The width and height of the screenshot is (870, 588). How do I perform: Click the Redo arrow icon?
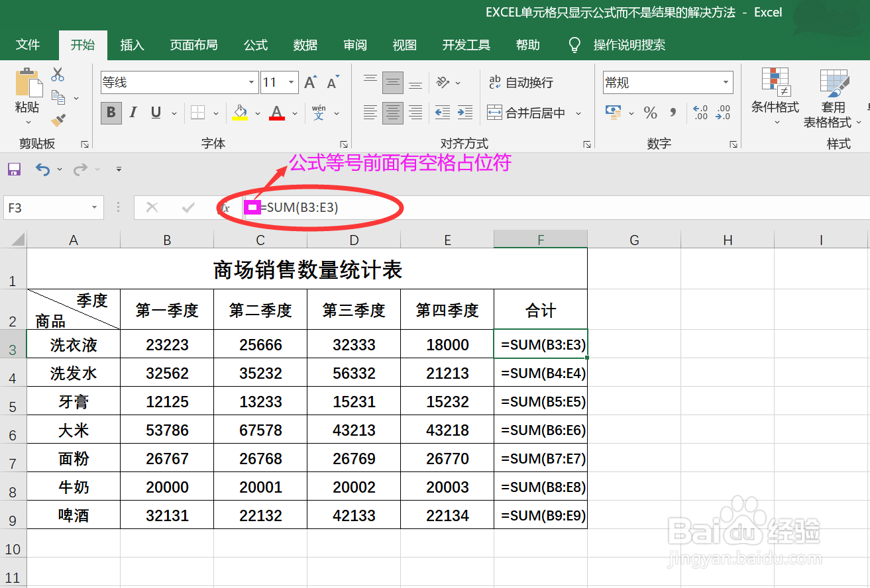click(80, 170)
